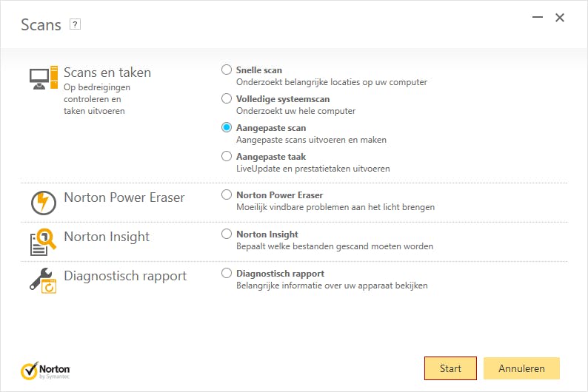Click the Norton Power Eraser lightning icon
The width and height of the screenshot is (588, 392).
coord(43,203)
